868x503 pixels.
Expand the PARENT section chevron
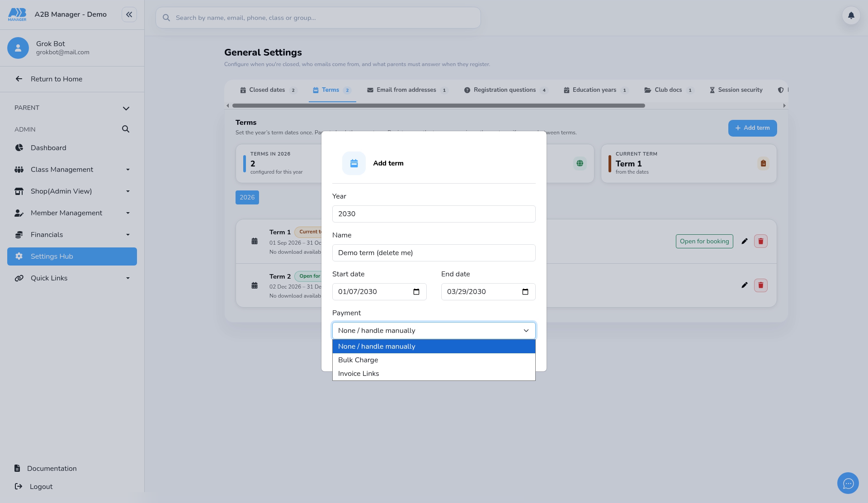[x=126, y=108]
